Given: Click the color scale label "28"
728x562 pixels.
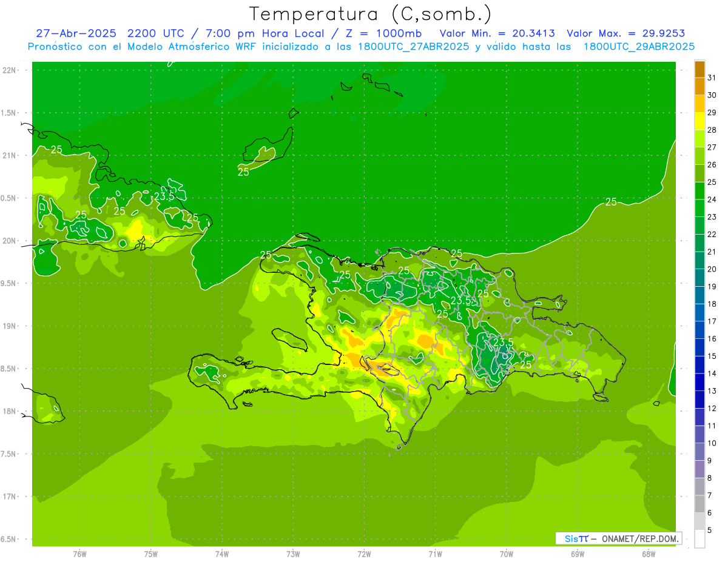Looking at the screenshot, I should tap(712, 130).
